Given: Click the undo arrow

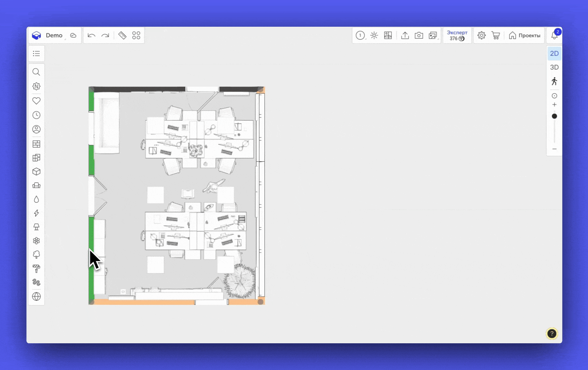Looking at the screenshot, I should 91,35.
